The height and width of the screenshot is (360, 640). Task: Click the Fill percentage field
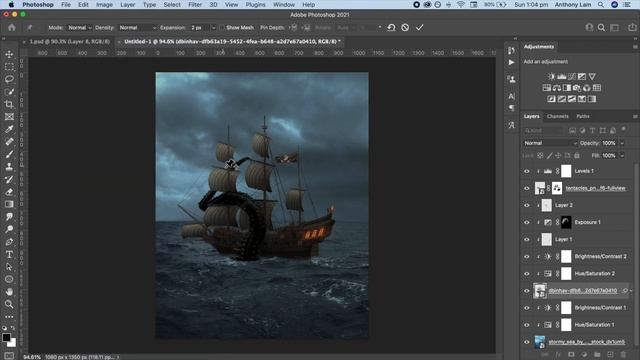[609, 156]
